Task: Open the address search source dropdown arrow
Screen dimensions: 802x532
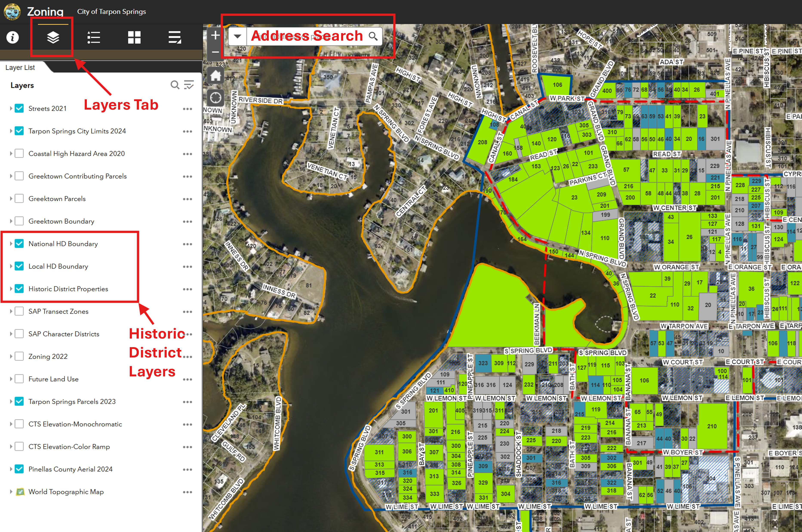Action: tap(237, 36)
